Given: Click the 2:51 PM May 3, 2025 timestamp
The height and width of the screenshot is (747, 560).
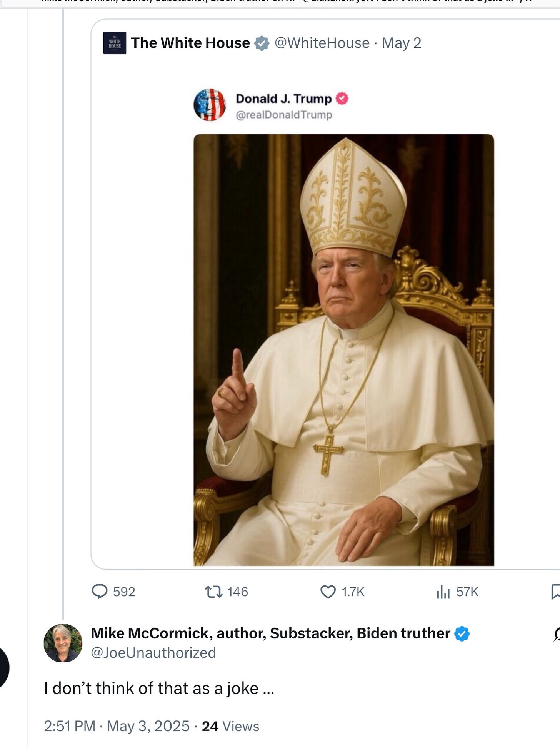Looking at the screenshot, I should (117, 726).
